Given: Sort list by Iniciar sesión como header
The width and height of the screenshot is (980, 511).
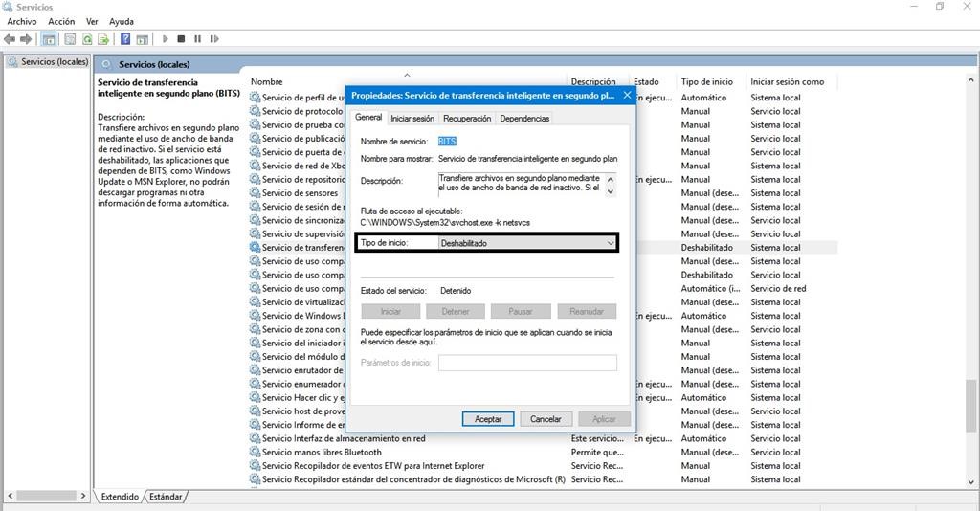Looking at the screenshot, I should point(788,82).
